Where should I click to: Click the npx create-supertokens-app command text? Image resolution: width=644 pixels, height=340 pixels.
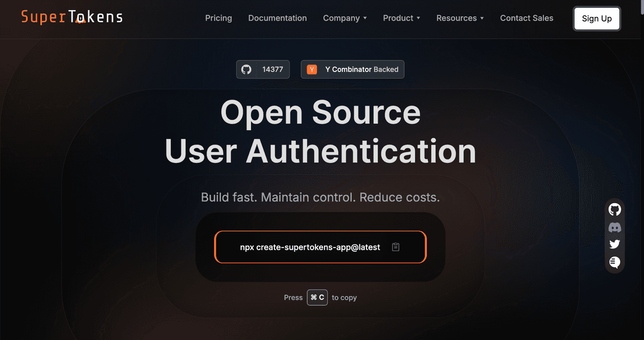pyautogui.click(x=310, y=247)
